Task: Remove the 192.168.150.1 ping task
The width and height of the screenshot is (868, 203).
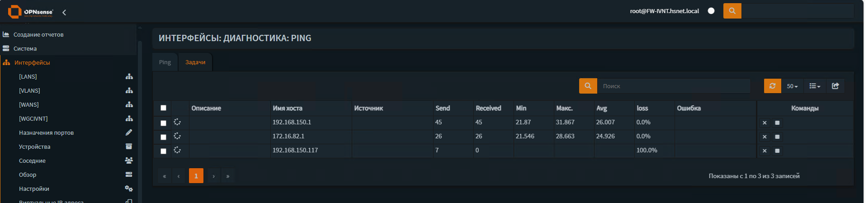Action: (x=764, y=123)
